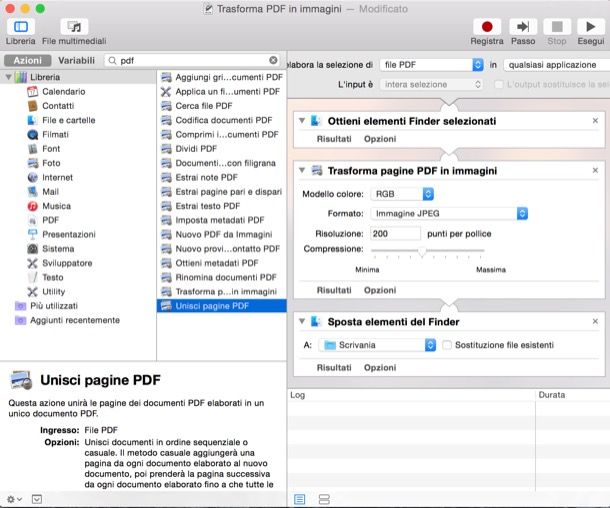Collapse the Libreria tree
610x508 pixels.
pos(8,77)
